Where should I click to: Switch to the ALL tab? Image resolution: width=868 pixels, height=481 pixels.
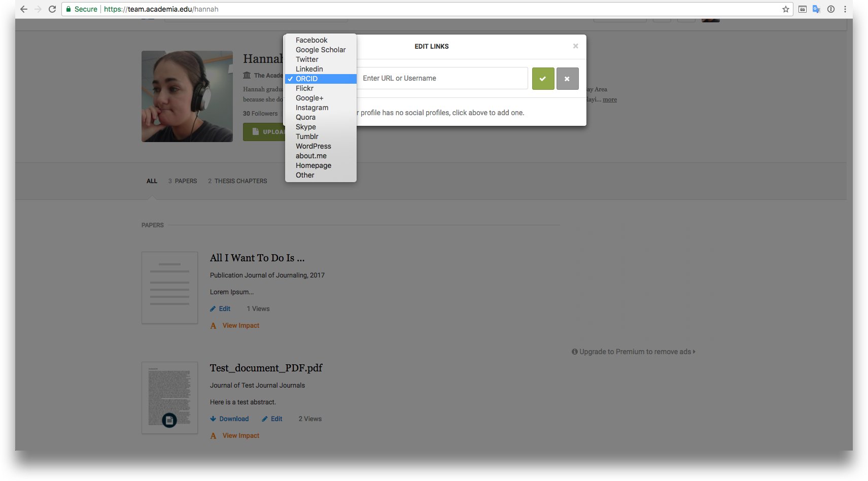[x=152, y=181]
